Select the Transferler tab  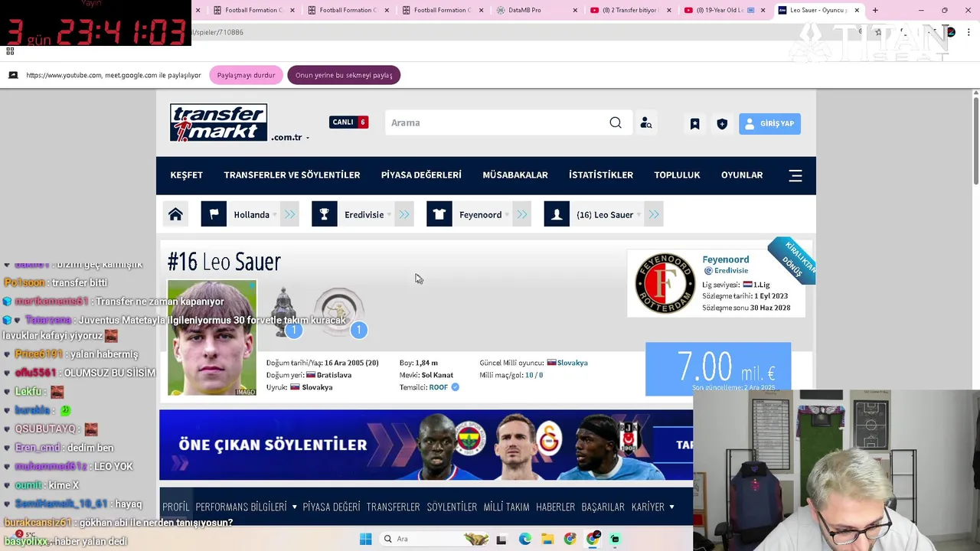(x=393, y=507)
